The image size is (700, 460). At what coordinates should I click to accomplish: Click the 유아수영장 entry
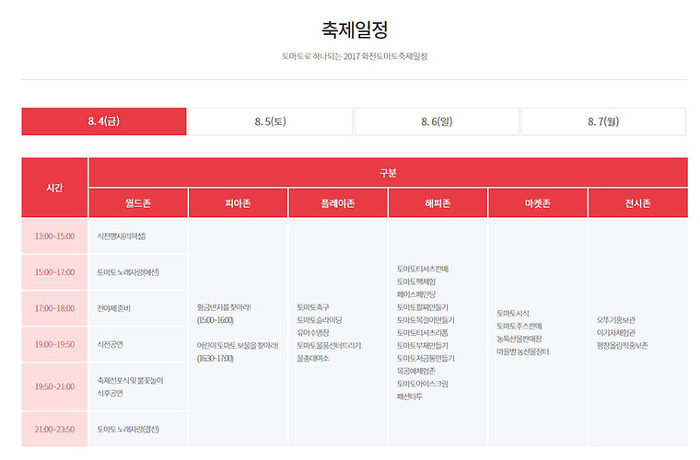[x=313, y=333]
